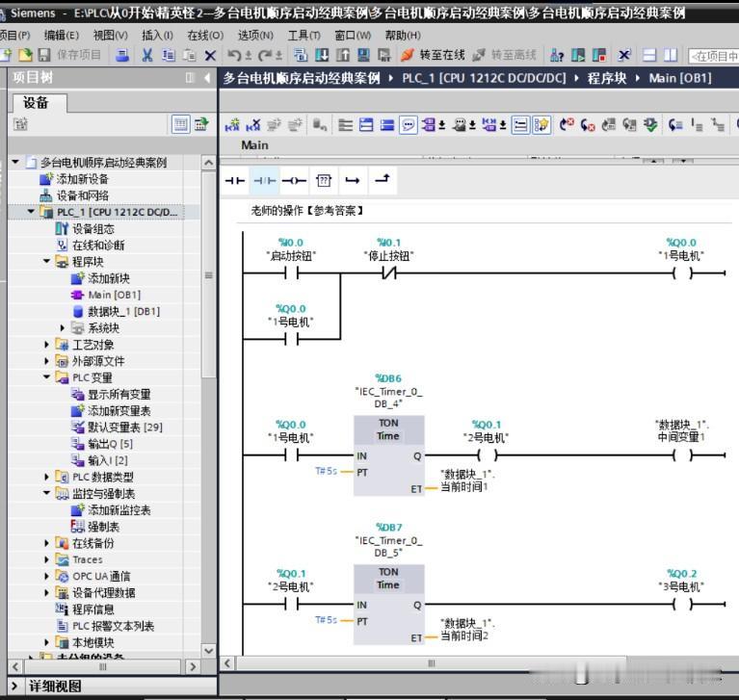Click the 在项目中 search input field
This screenshot has height=700, width=739.
tap(713, 56)
